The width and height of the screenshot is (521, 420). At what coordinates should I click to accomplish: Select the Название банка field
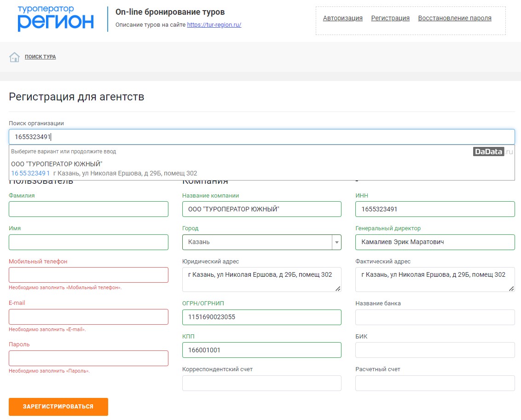coord(435,317)
